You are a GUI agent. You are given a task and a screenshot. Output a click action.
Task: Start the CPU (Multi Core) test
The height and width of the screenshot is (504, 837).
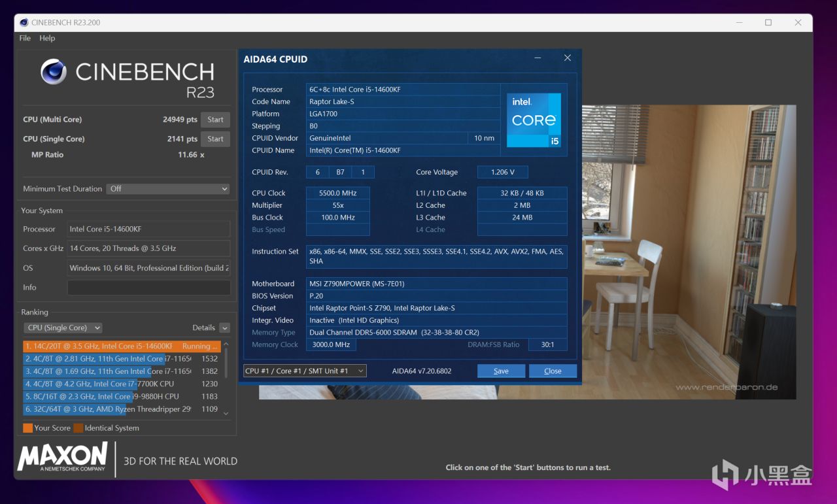(216, 120)
